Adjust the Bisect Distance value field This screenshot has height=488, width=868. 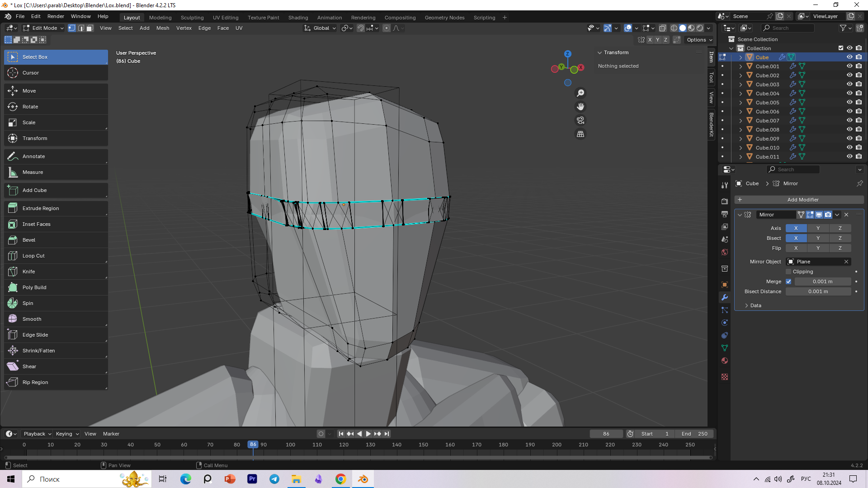click(818, 291)
